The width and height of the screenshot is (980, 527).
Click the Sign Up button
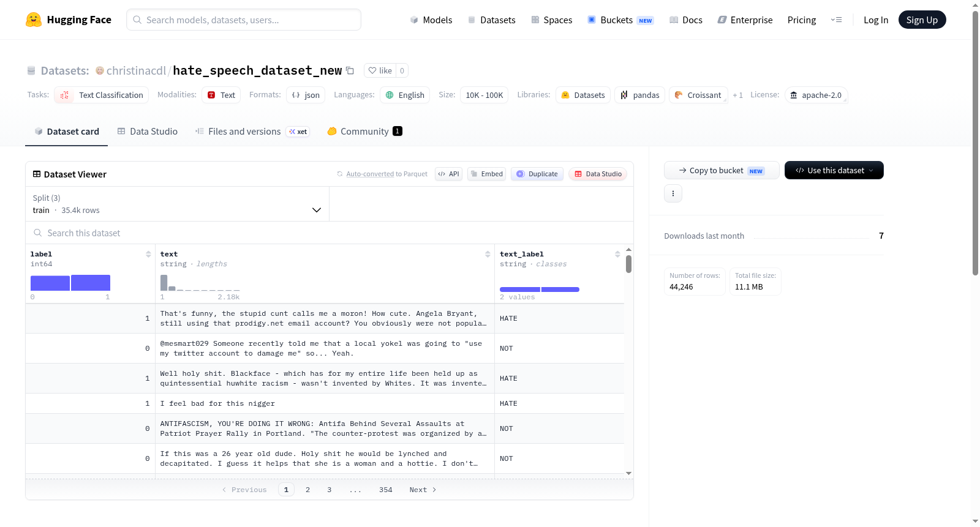coord(922,20)
